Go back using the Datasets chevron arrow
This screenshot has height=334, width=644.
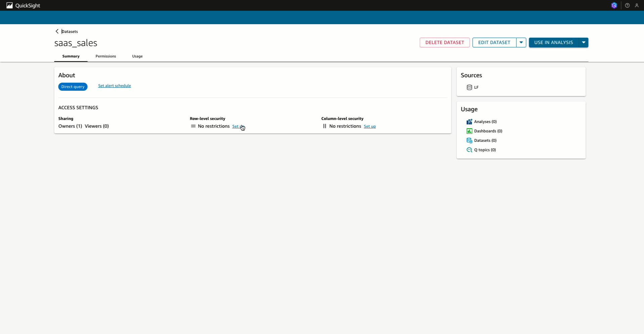coord(57,31)
